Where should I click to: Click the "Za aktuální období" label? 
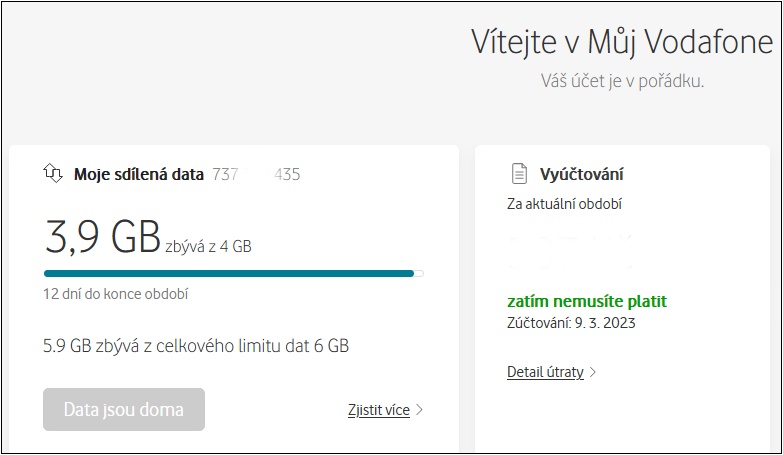click(x=564, y=204)
